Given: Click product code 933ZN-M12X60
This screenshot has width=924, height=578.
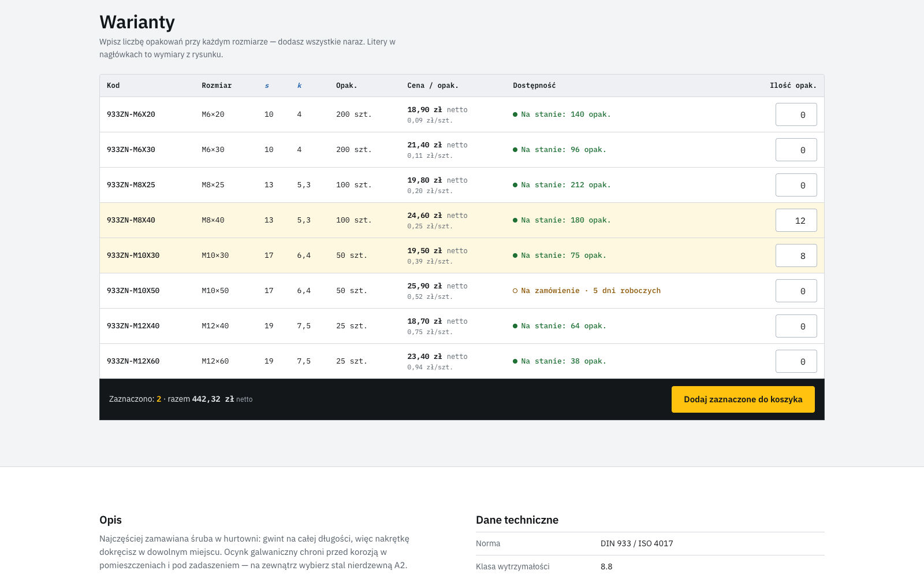Looking at the screenshot, I should 133,361.
